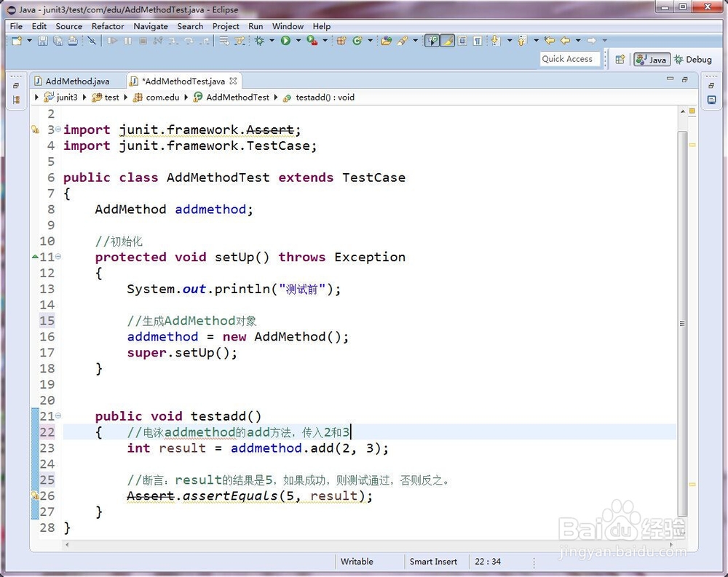Click the Step Into icon
This screenshot has width=728, height=577.
[x=173, y=41]
